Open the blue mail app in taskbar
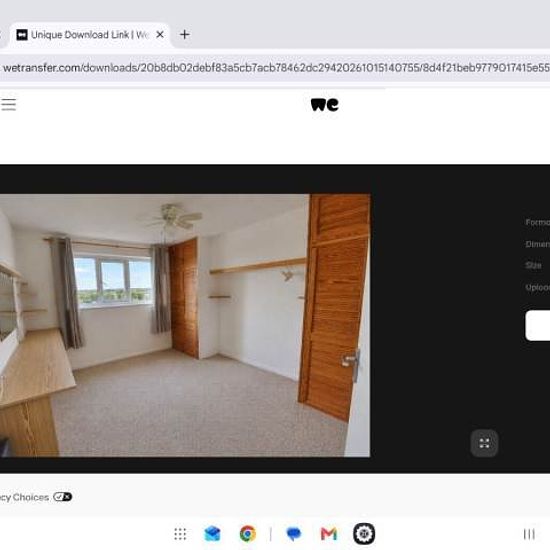The width and height of the screenshot is (550, 550). (212, 534)
